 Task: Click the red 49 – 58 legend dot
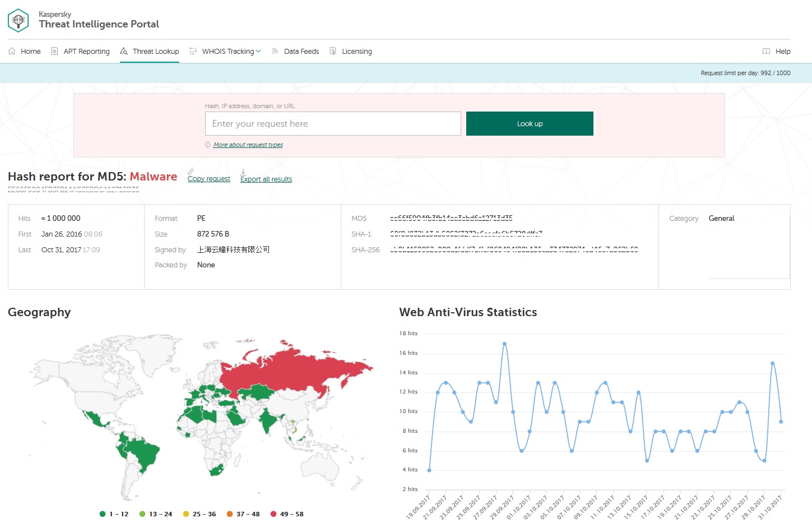pos(273,514)
